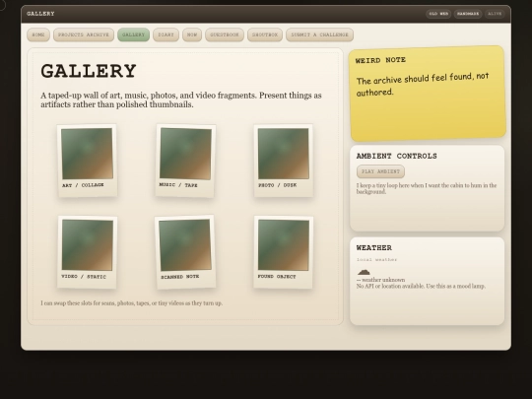Click 'No API or location available' text
532x399 pixels.
pyautogui.click(x=421, y=286)
